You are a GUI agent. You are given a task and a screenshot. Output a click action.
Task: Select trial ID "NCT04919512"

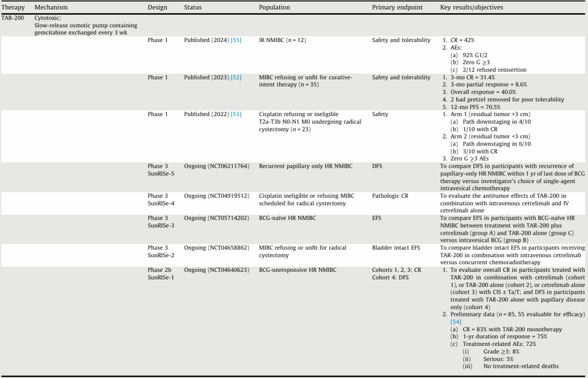(x=228, y=196)
